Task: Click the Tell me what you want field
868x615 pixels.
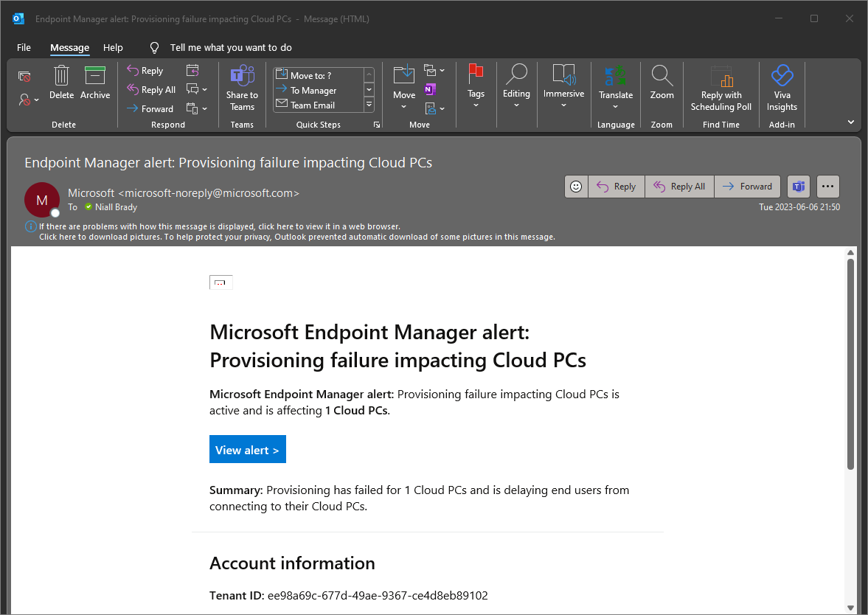Action: point(231,48)
